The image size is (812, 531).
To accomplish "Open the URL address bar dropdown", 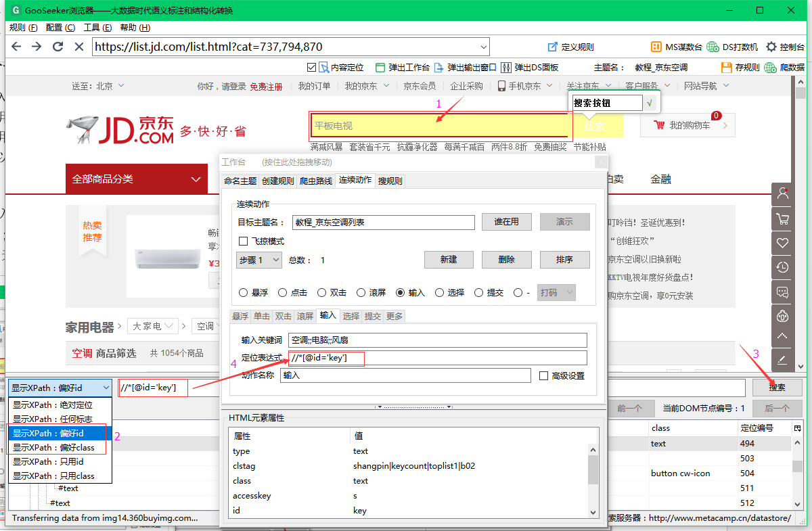I will [483, 47].
